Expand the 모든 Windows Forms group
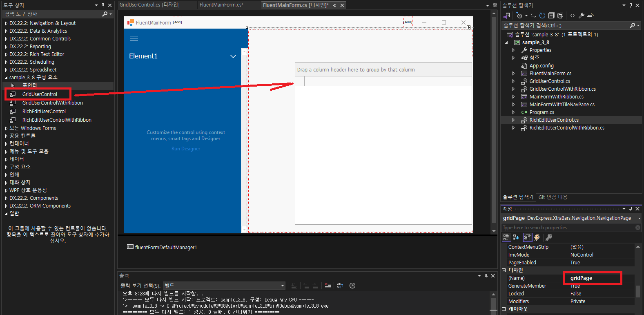This screenshot has height=315, width=644. coord(6,128)
